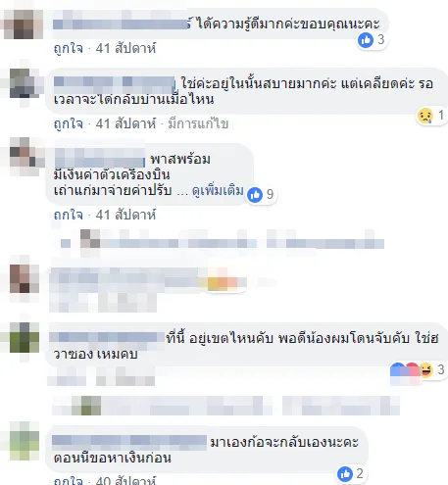View edit history via มีการแก้ไข
The image size is (448, 485).
point(198,123)
